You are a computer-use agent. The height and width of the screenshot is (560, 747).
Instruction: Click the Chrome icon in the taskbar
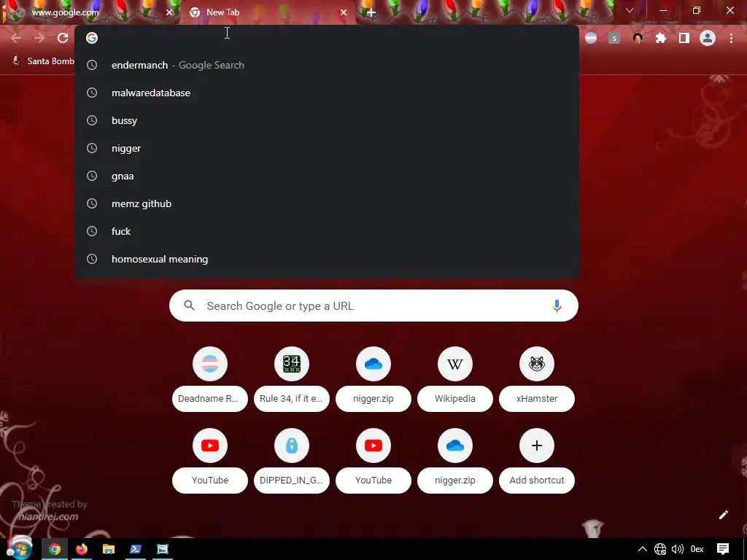tap(55, 550)
